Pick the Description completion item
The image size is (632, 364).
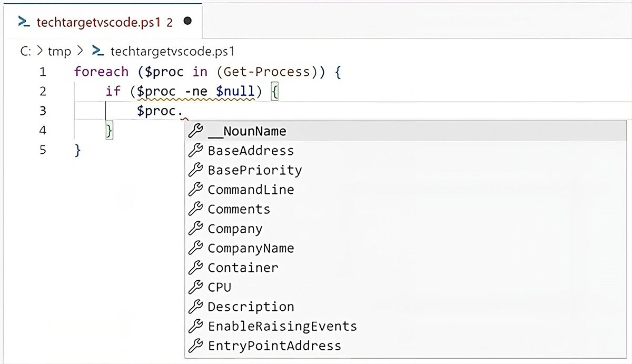tap(251, 307)
